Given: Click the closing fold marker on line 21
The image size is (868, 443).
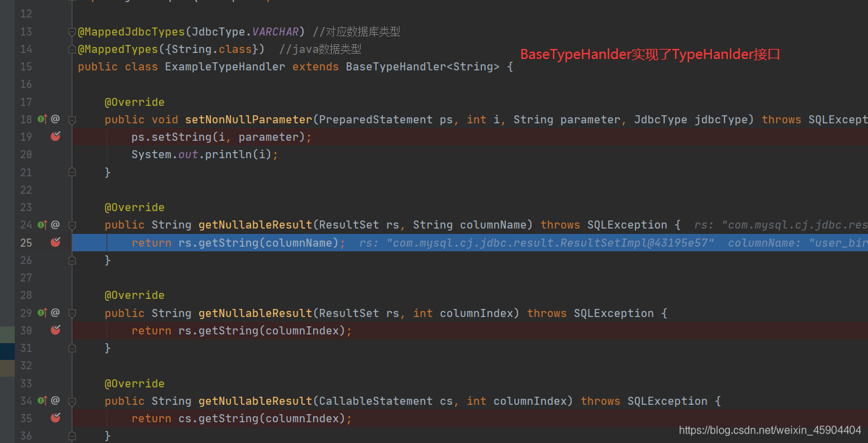Looking at the screenshot, I should coord(72,172).
